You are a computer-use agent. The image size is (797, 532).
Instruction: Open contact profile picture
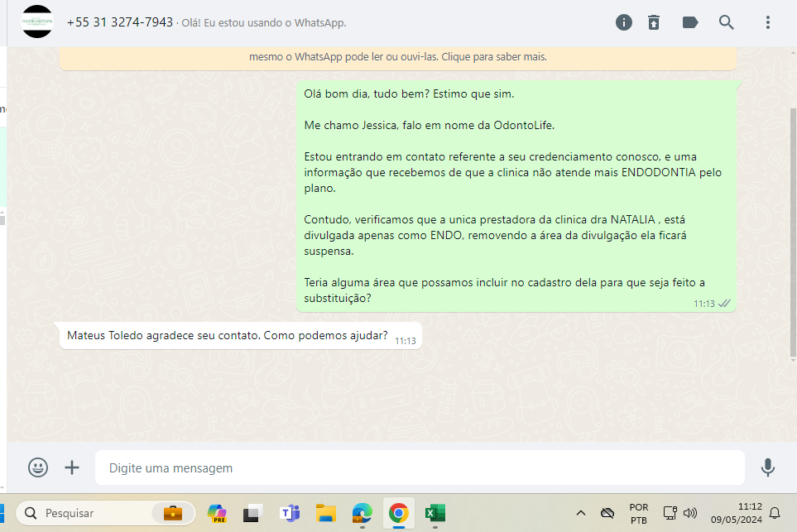(37, 22)
